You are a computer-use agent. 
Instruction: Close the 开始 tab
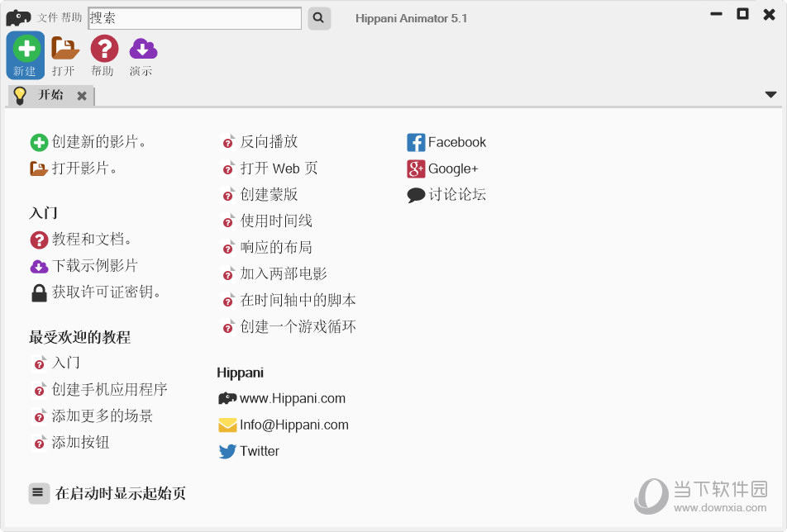[82, 96]
